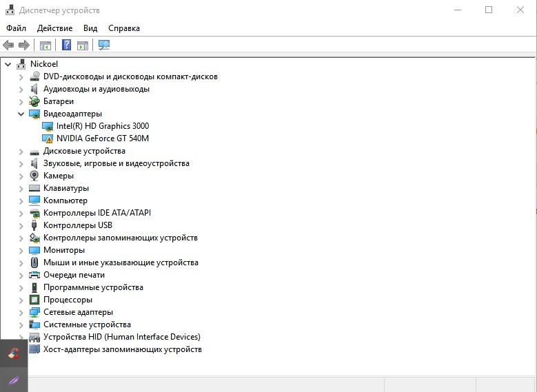Select the Сетевые адаптеры label

click(x=78, y=312)
